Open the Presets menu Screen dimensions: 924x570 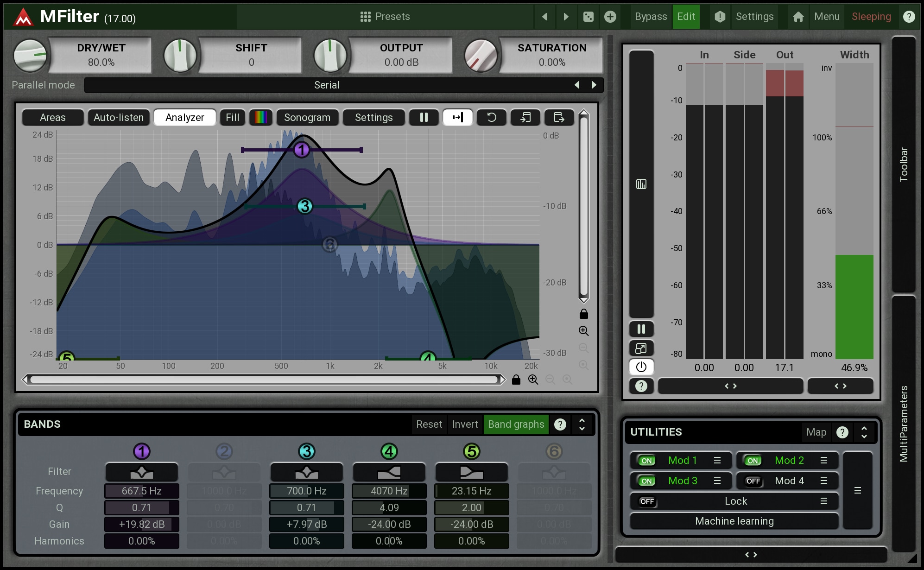(385, 17)
